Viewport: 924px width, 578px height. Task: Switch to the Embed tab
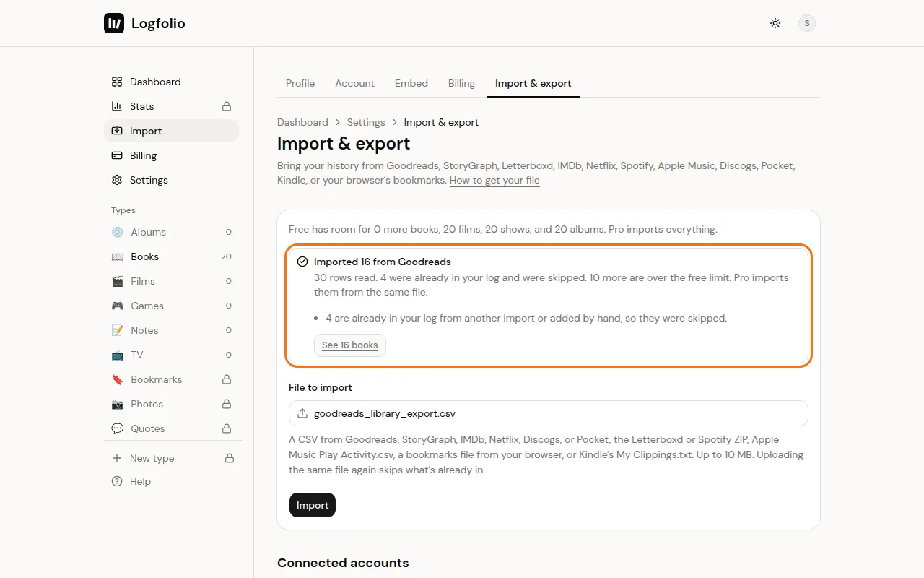tap(411, 83)
